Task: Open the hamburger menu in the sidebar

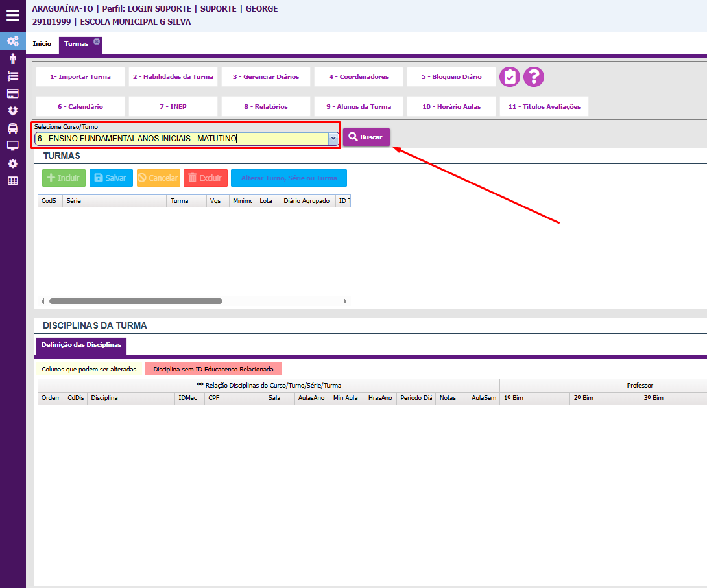Action: [13, 15]
